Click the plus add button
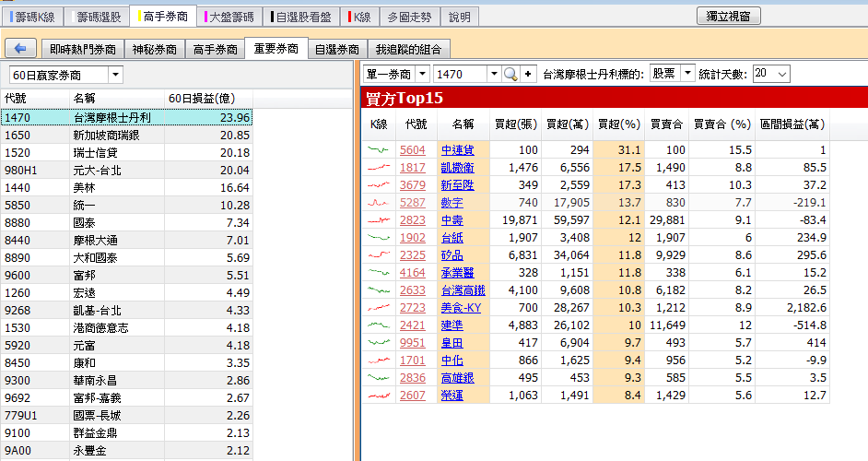868x461 pixels. [x=528, y=74]
